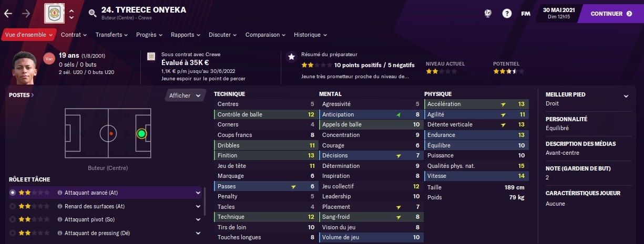
Task: Click the green striker position dot on pitch
Action: tap(141, 134)
